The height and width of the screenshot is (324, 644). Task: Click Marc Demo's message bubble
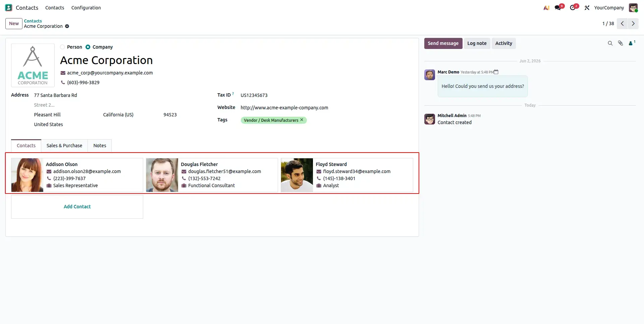[483, 86]
